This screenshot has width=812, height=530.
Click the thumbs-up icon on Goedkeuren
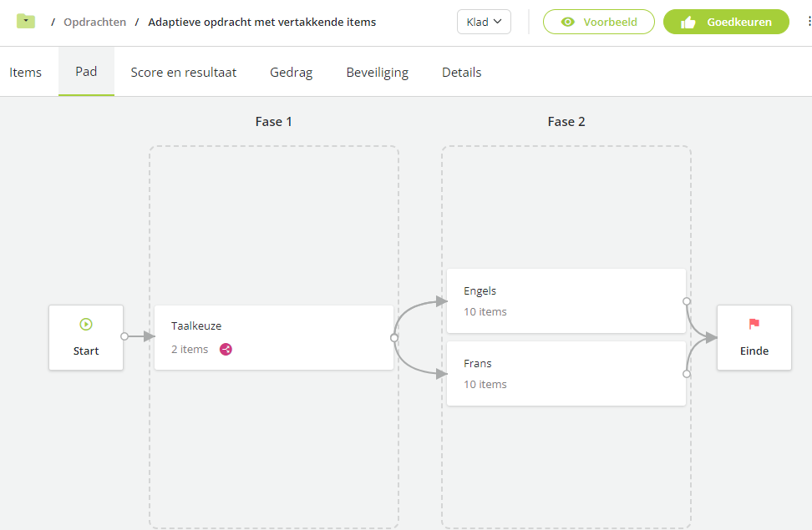click(x=688, y=23)
